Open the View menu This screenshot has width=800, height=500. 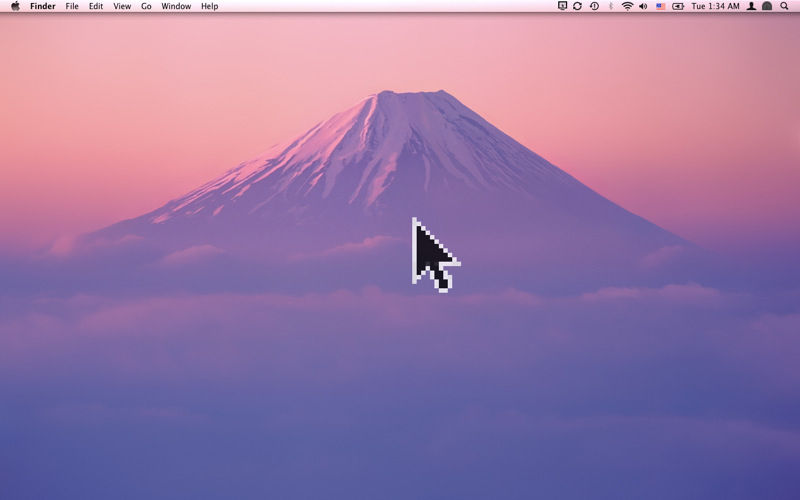pyautogui.click(x=122, y=6)
